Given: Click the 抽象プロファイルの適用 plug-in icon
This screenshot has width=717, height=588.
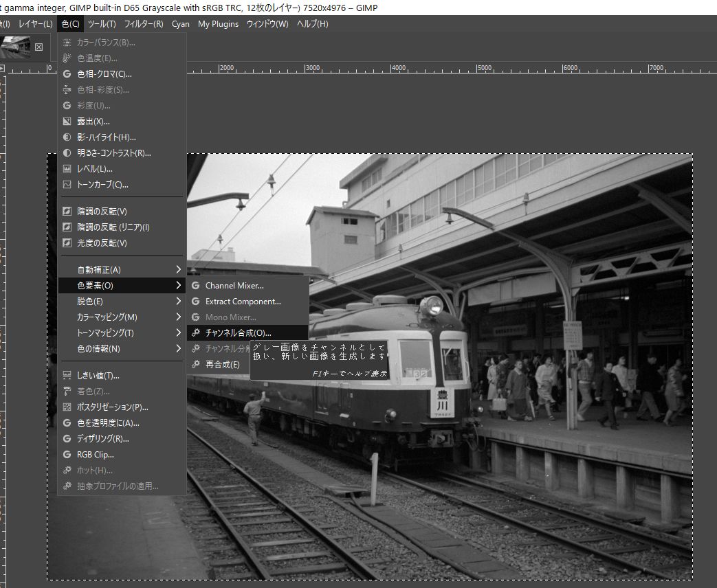Looking at the screenshot, I should [x=67, y=486].
